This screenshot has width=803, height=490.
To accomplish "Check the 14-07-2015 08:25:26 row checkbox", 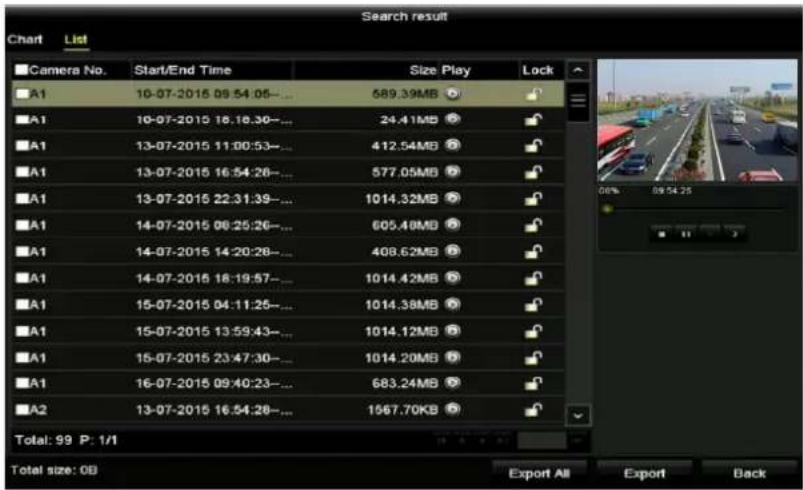I will [x=22, y=225].
